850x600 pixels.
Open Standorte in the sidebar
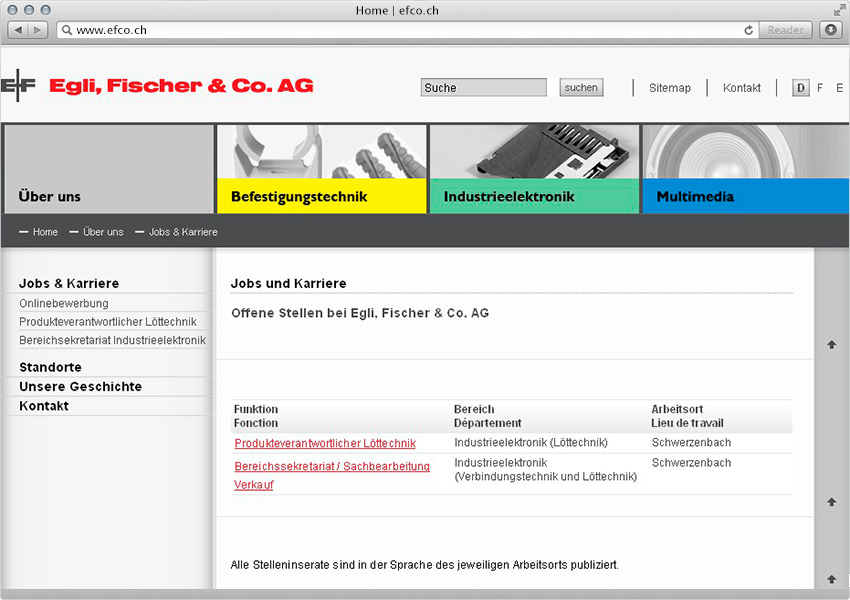coord(50,367)
